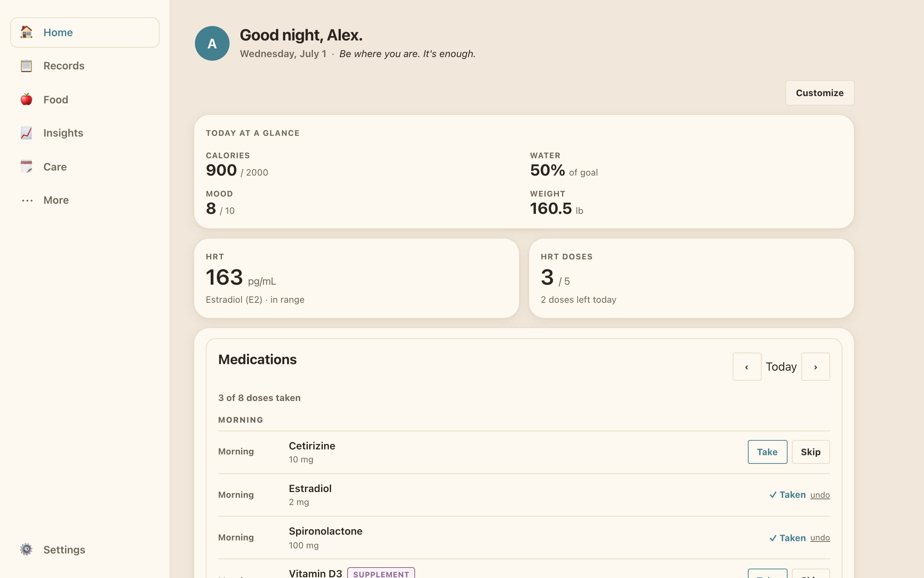Open the HRT estradiol level card
This screenshot has width=924, height=578.
tap(356, 278)
